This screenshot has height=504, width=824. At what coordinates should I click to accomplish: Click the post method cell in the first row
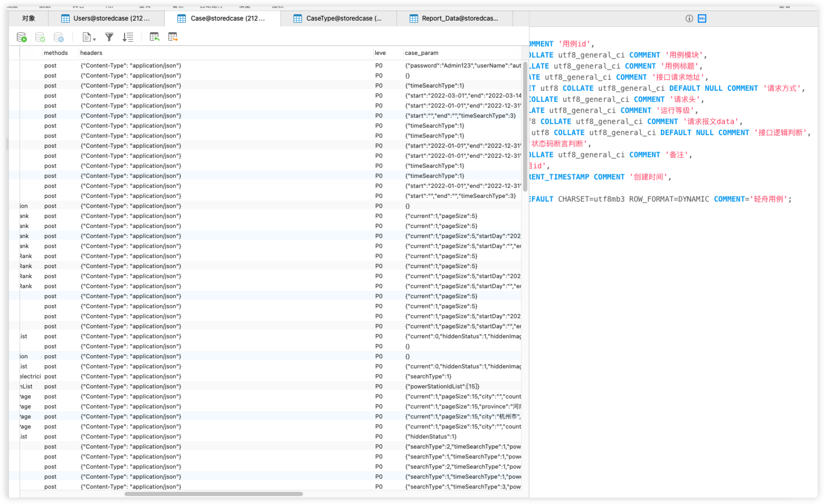[x=60, y=65]
